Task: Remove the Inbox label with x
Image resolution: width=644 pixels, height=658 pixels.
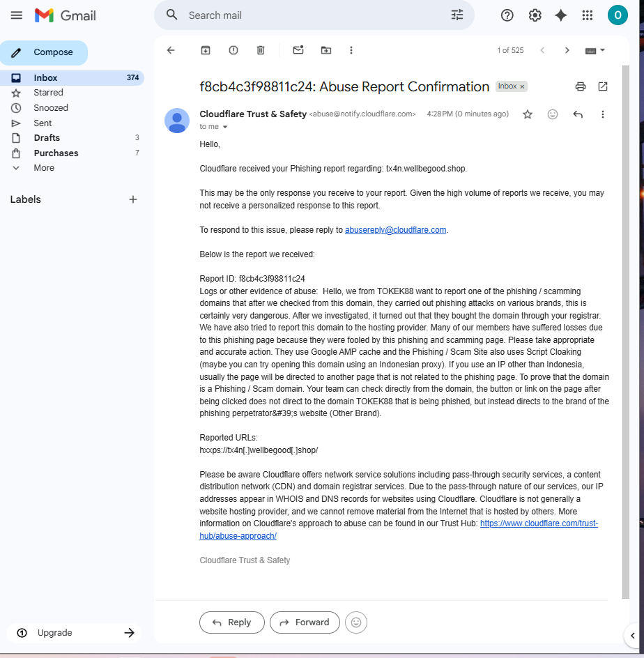Action: click(x=522, y=86)
